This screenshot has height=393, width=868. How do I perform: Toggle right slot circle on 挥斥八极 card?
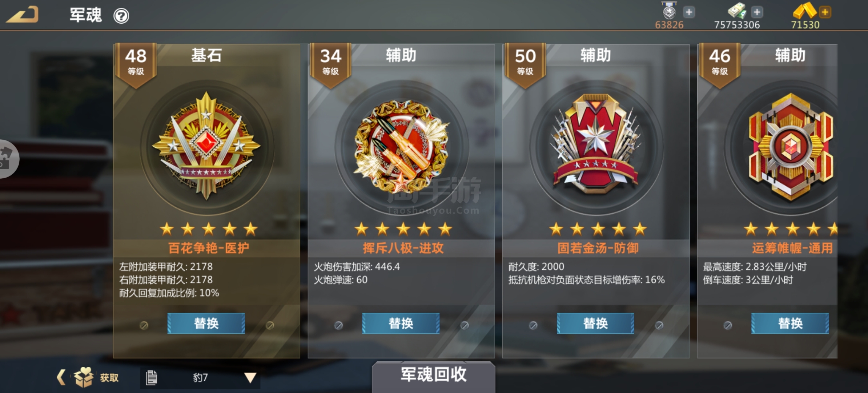465,325
